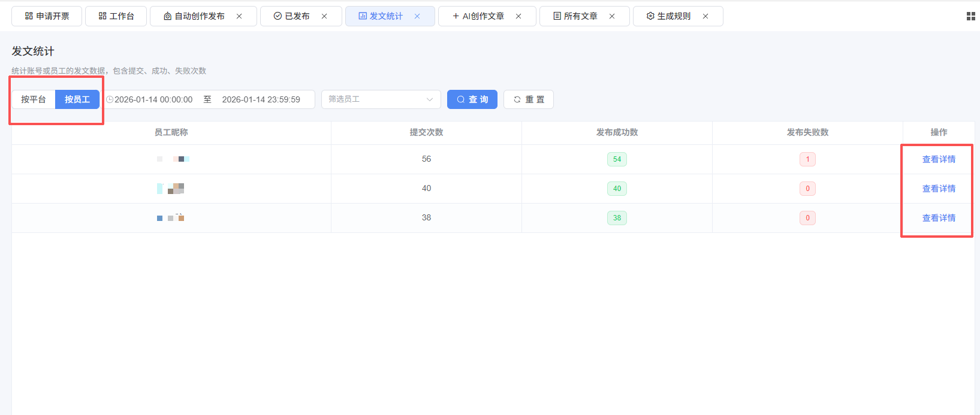980x415 pixels.
Task: Click the green 40 success count badge
Action: 617,189
